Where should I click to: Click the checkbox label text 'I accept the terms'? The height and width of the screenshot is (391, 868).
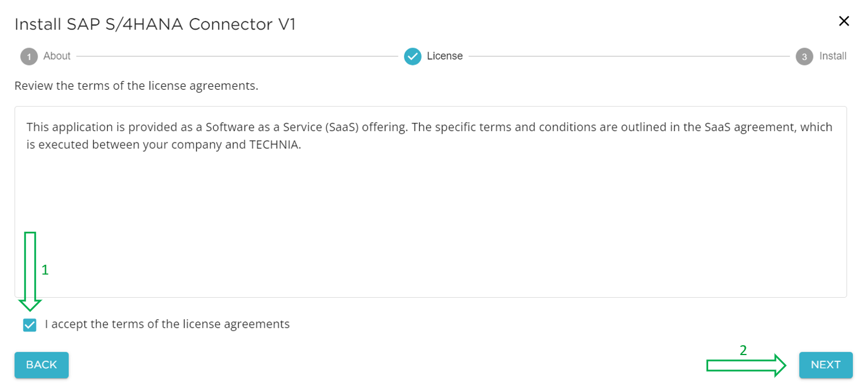coord(166,324)
